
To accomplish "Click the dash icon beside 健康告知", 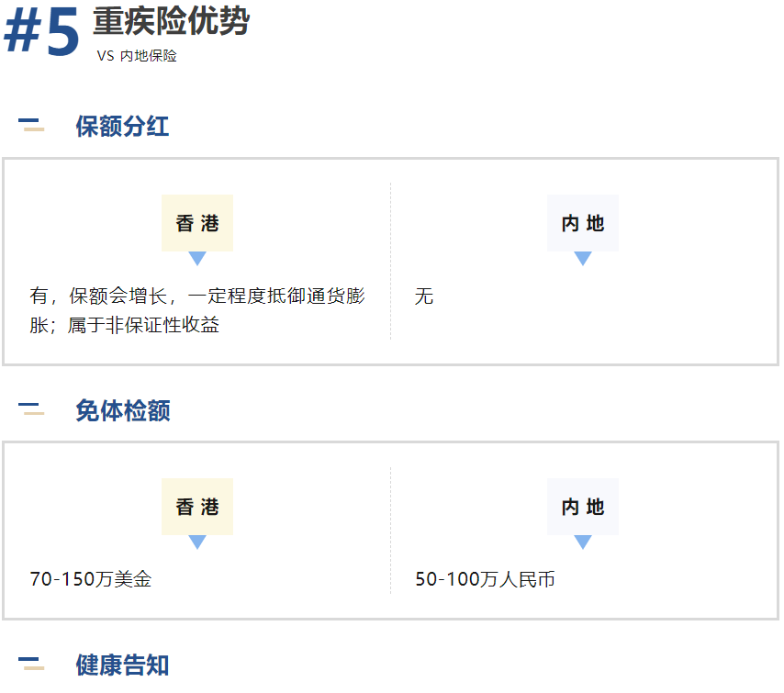I will coord(31,664).
